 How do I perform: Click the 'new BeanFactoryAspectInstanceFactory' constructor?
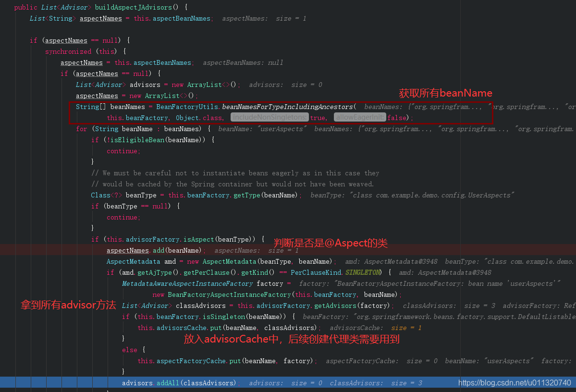221,294
